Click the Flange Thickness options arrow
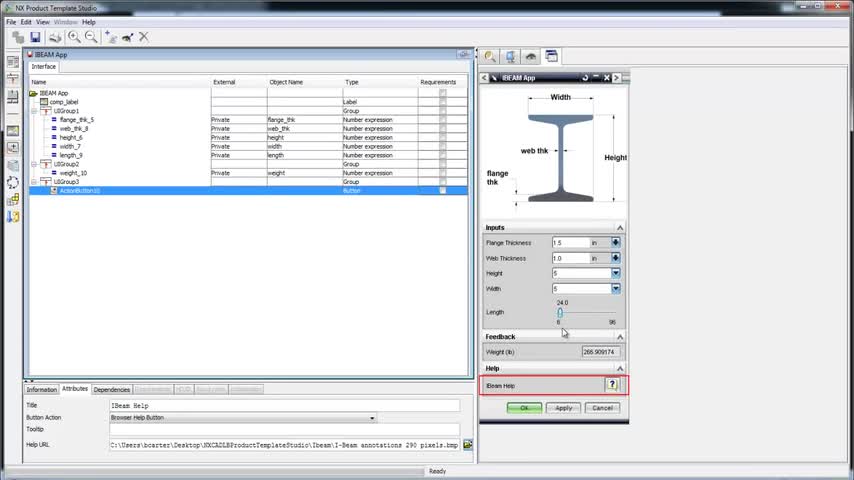Image resolution: width=854 pixels, height=480 pixels. [x=615, y=242]
